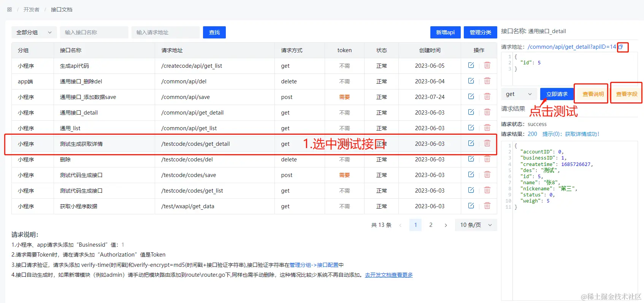Open the get request method dropdown

(519, 94)
